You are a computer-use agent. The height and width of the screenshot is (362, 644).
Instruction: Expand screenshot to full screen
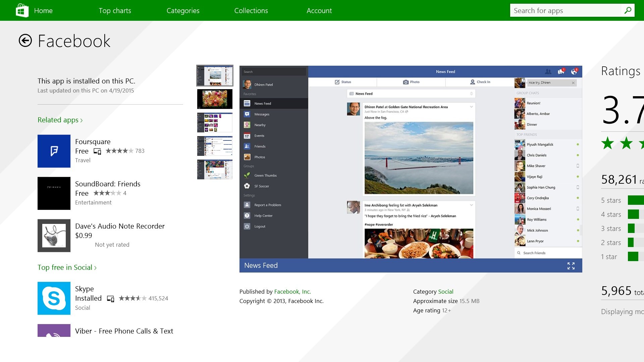pos(571,266)
